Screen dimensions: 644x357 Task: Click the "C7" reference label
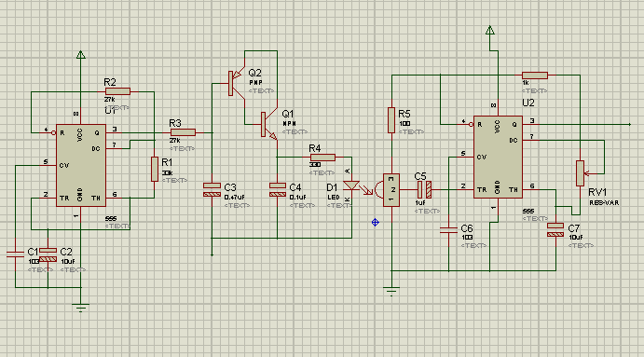point(573,228)
